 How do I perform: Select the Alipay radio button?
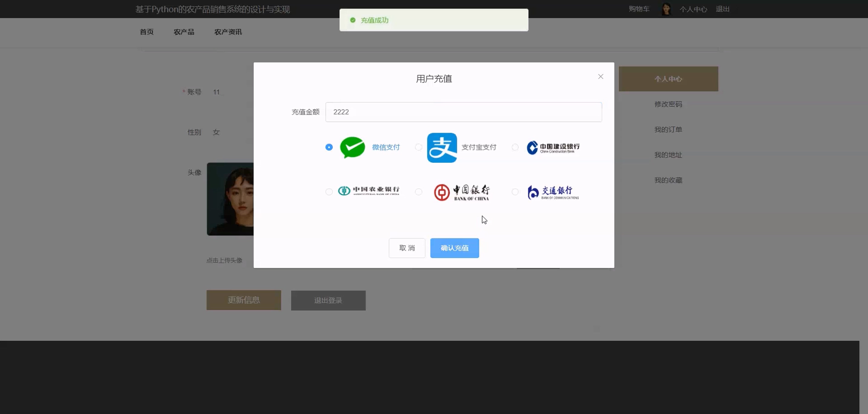[419, 147]
